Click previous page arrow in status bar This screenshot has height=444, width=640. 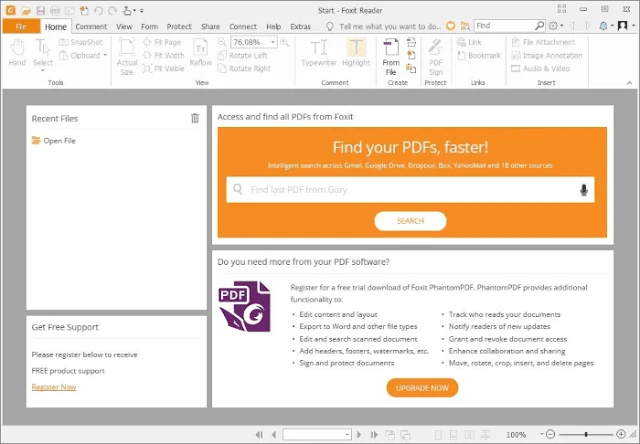pyautogui.click(x=273, y=435)
